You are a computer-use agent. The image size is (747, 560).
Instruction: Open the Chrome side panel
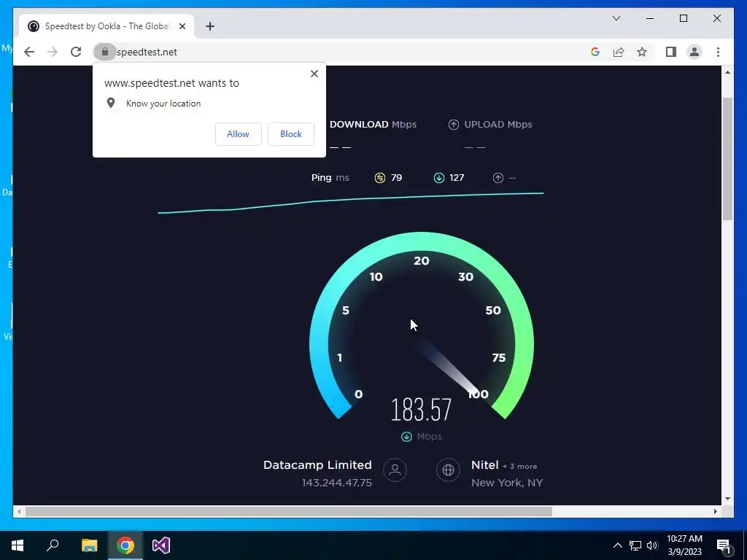(671, 52)
